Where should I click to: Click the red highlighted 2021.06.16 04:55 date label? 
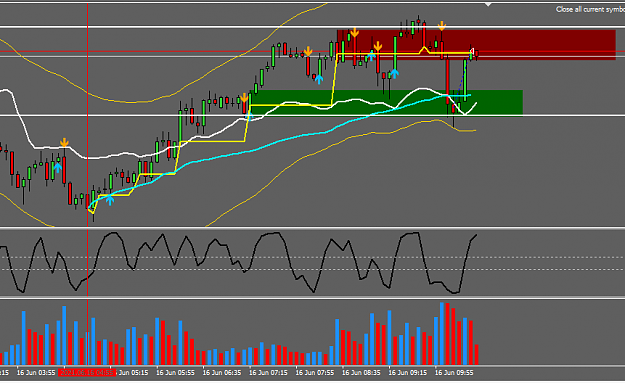coord(87,373)
